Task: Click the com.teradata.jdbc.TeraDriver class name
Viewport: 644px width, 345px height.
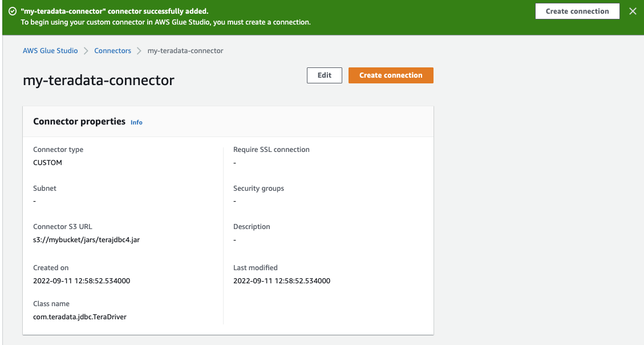Action: click(80, 316)
